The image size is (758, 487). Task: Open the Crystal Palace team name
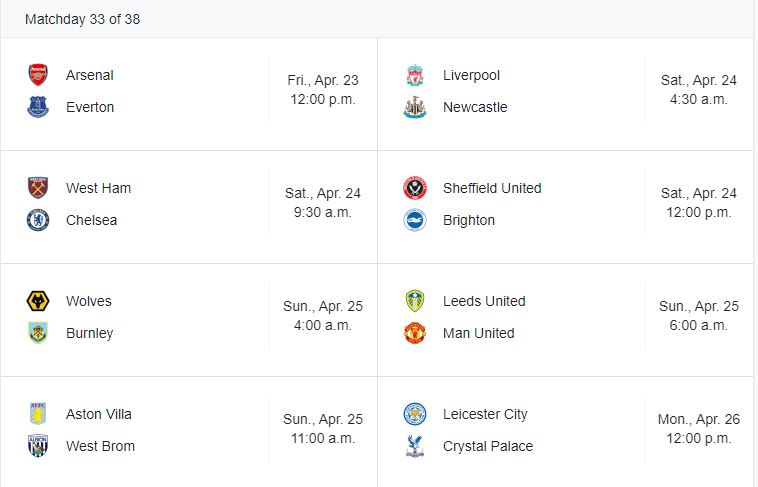click(x=488, y=446)
